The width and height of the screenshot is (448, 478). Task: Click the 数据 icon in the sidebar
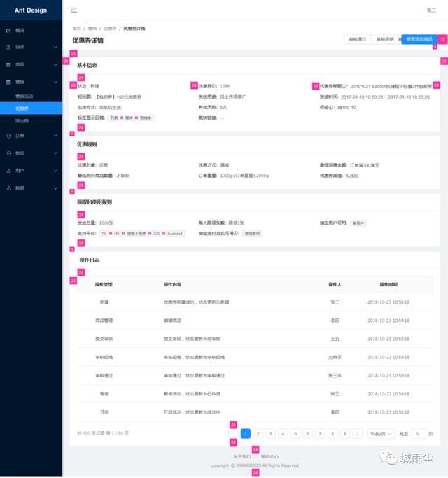click(8, 188)
